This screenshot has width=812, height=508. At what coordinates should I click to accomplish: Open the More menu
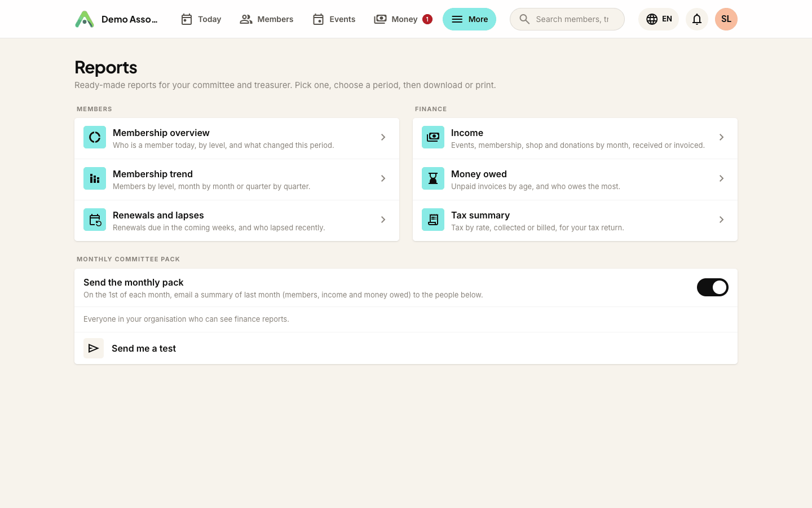click(469, 19)
